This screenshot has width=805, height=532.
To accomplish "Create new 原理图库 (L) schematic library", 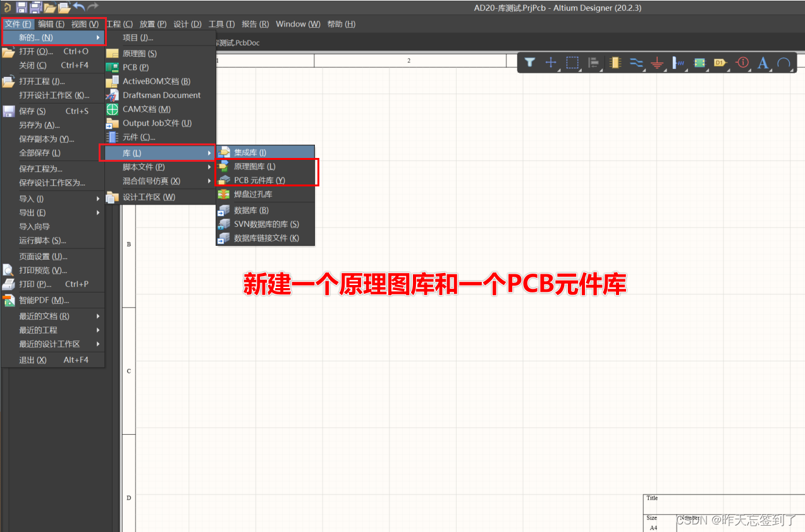I will (x=266, y=166).
